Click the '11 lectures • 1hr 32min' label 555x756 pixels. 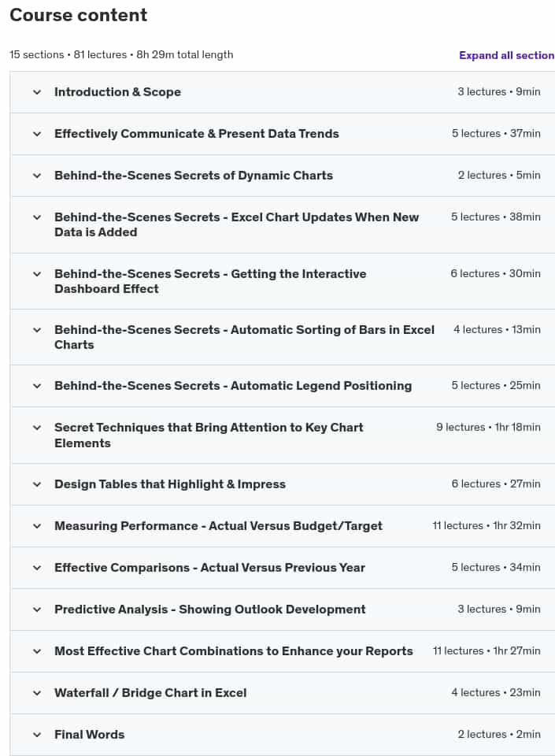(486, 525)
